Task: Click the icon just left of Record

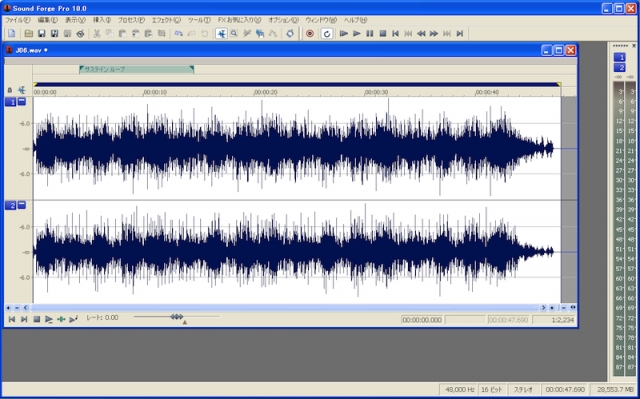Action: [290, 33]
